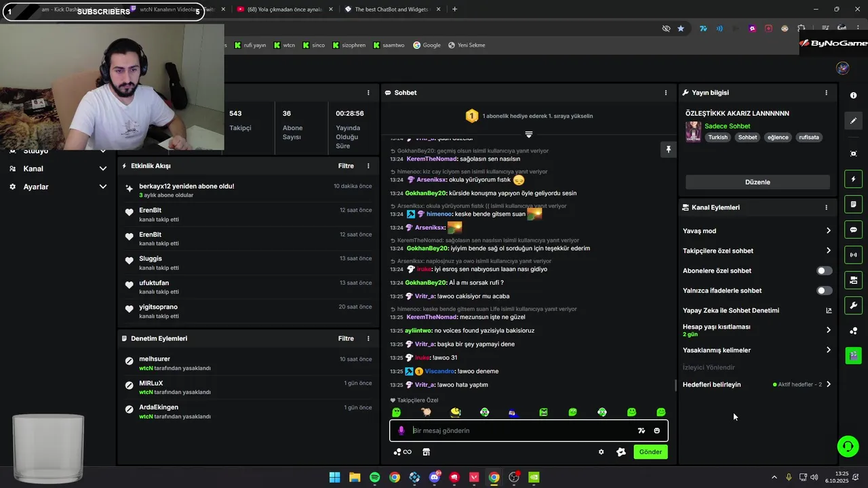Open Etkinlik Akışı three-dot menu

(368, 166)
